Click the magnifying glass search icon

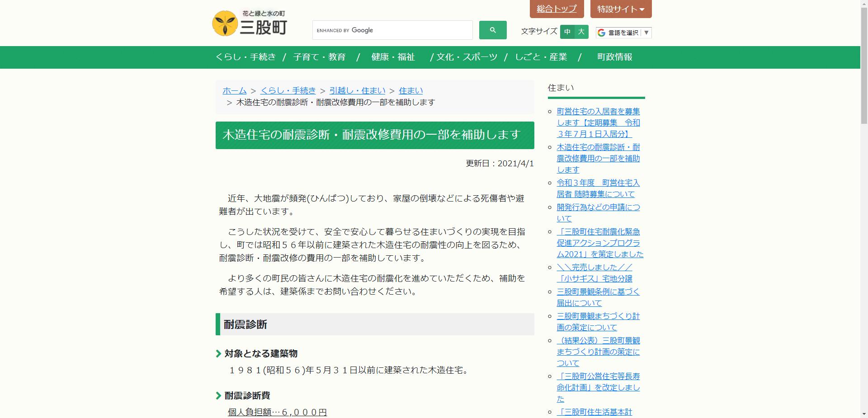pos(492,30)
